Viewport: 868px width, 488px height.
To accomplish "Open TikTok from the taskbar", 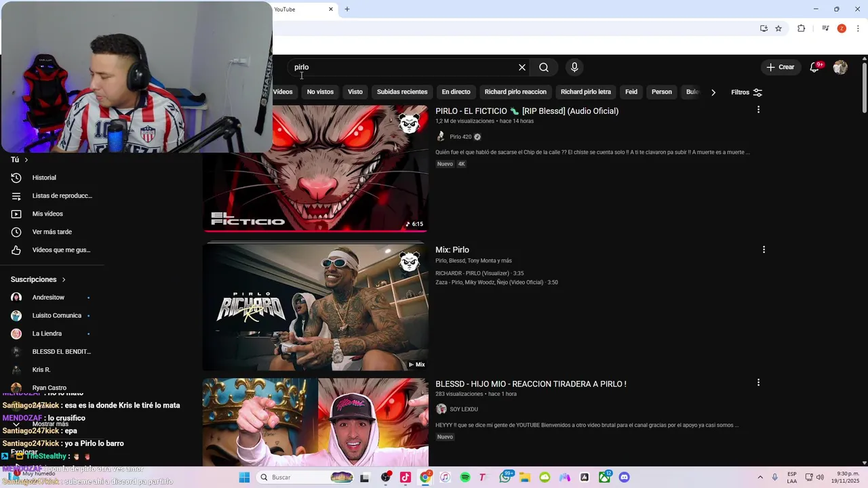I will coord(406,477).
